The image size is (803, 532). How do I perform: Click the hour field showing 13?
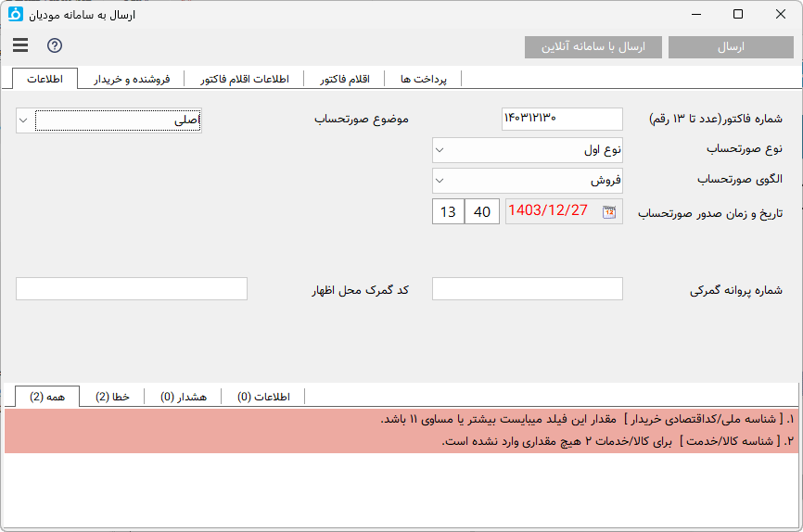pyautogui.click(x=448, y=211)
